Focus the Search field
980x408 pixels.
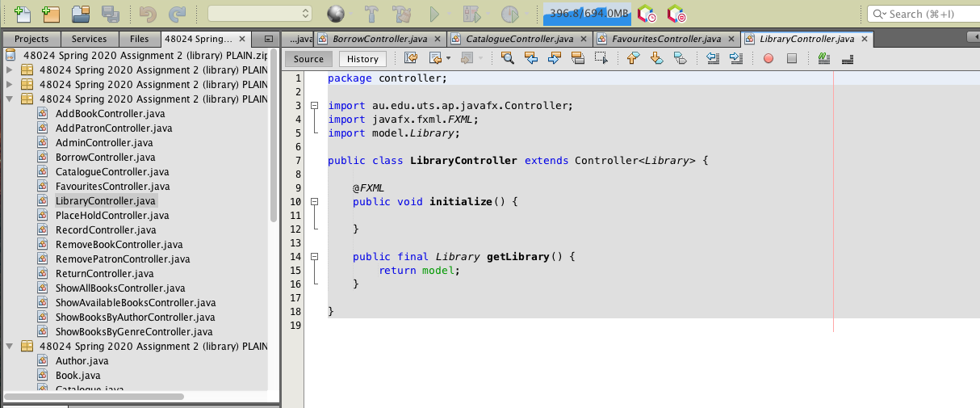[923, 14]
